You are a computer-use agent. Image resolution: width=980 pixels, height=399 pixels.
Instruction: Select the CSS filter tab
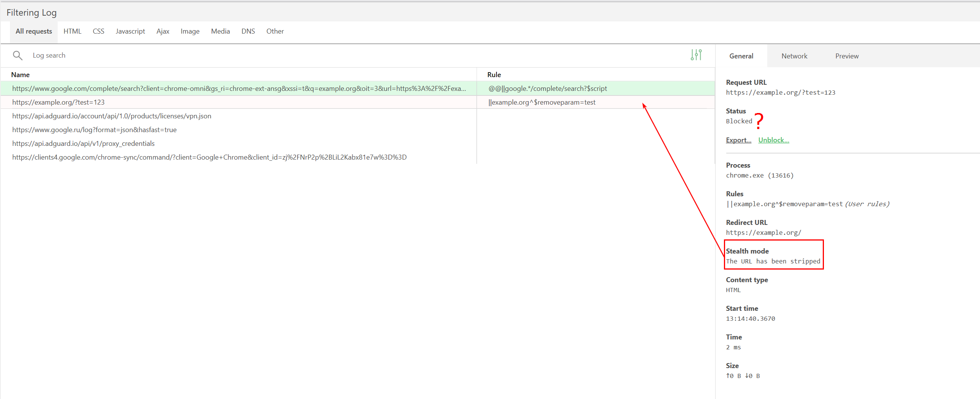tap(98, 31)
